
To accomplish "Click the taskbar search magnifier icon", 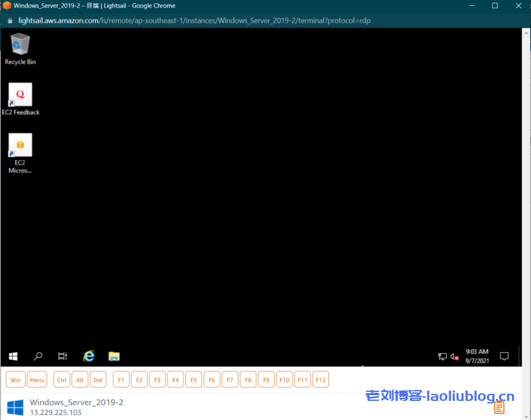I will pos(38,356).
